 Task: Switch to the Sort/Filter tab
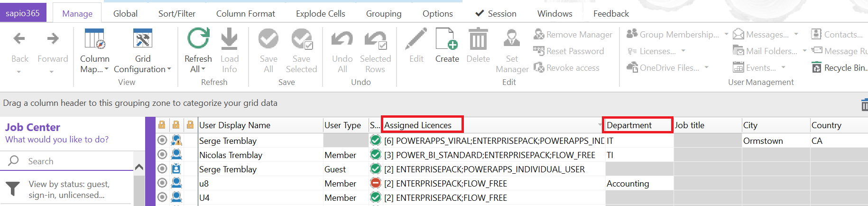tap(176, 14)
